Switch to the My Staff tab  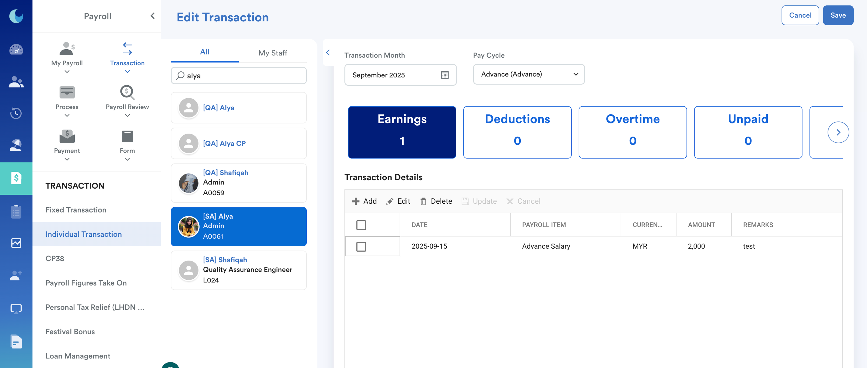272,53
